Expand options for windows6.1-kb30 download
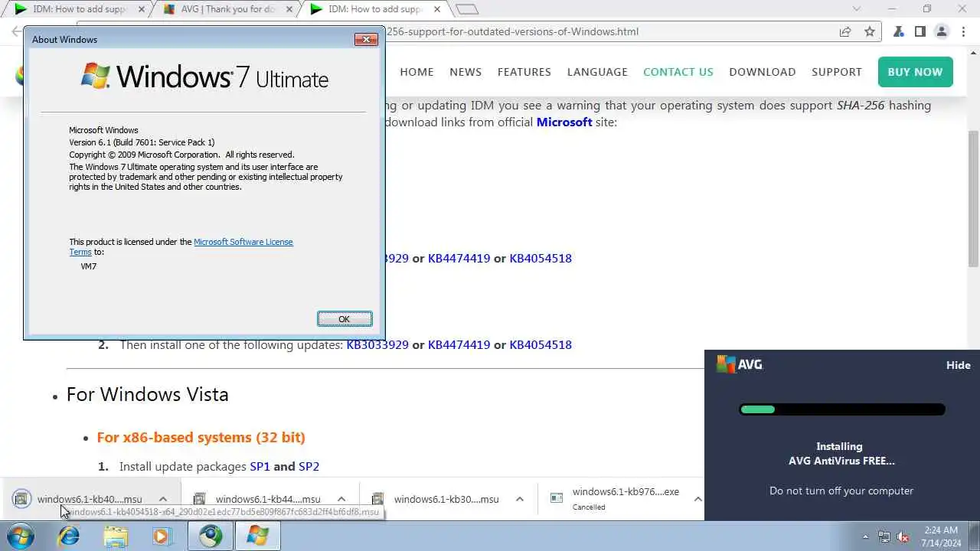The image size is (980, 551). (x=519, y=499)
